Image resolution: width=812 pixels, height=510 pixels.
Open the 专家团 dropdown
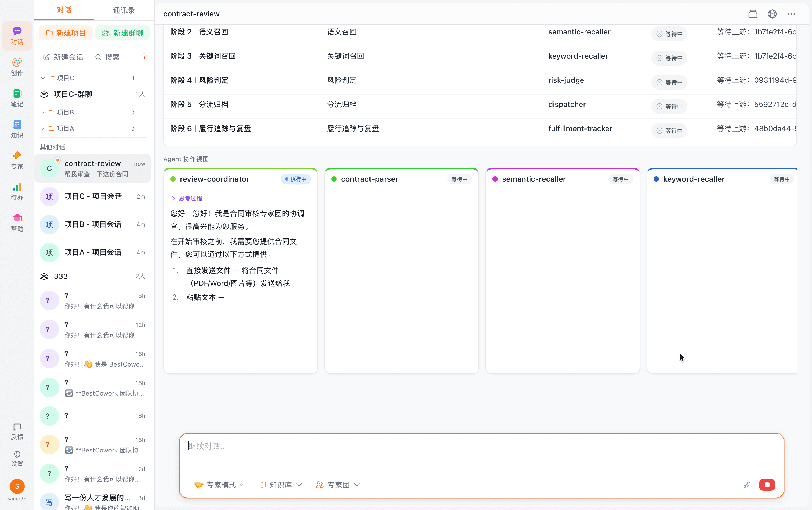pyautogui.click(x=338, y=485)
